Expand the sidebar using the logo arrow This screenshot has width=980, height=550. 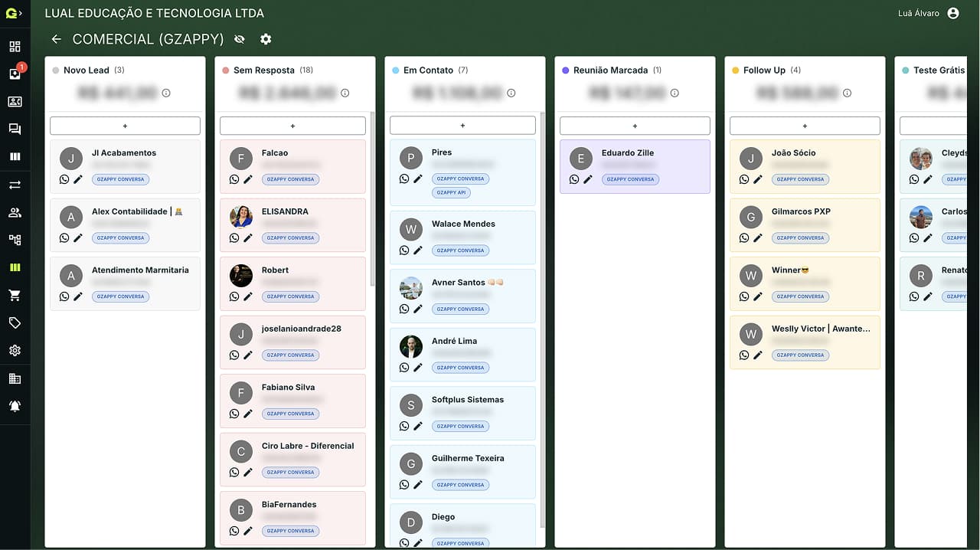pyautogui.click(x=14, y=13)
